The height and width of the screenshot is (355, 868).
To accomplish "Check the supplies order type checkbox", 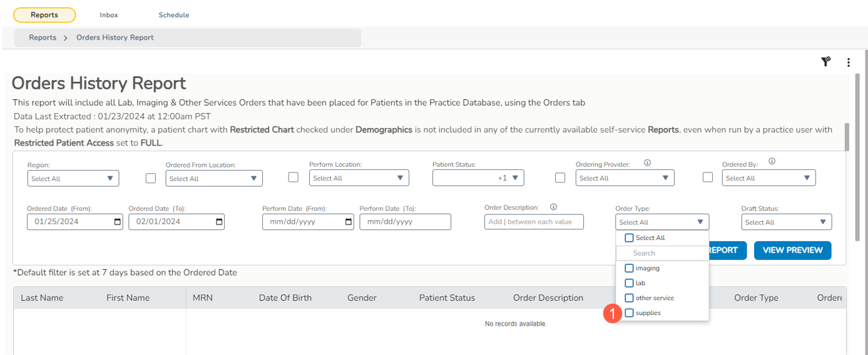I will point(630,312).
